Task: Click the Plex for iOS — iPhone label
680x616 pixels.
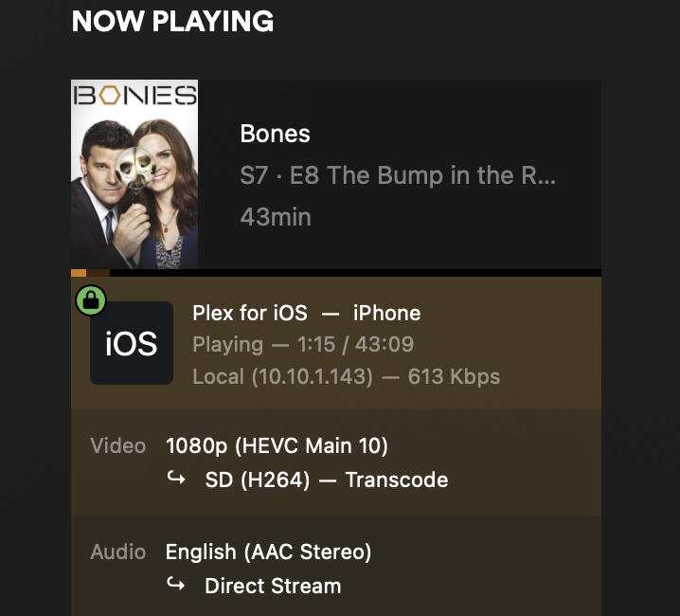Action: (307, 313)
